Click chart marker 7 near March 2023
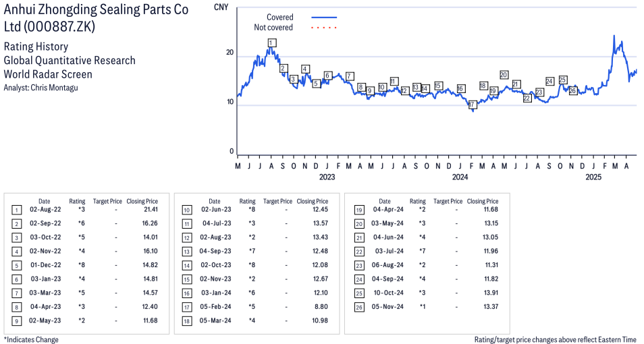Viewport: 644px width, 344px height. [x=349, y=76]
